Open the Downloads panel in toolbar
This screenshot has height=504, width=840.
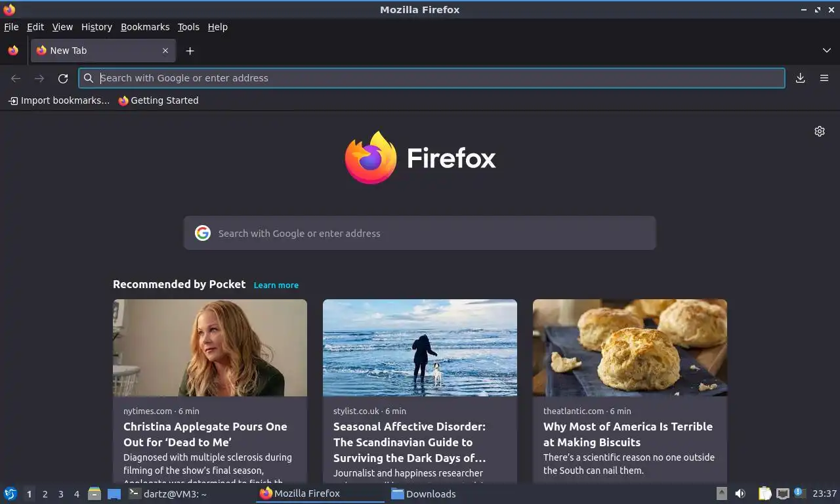[801, 78]
